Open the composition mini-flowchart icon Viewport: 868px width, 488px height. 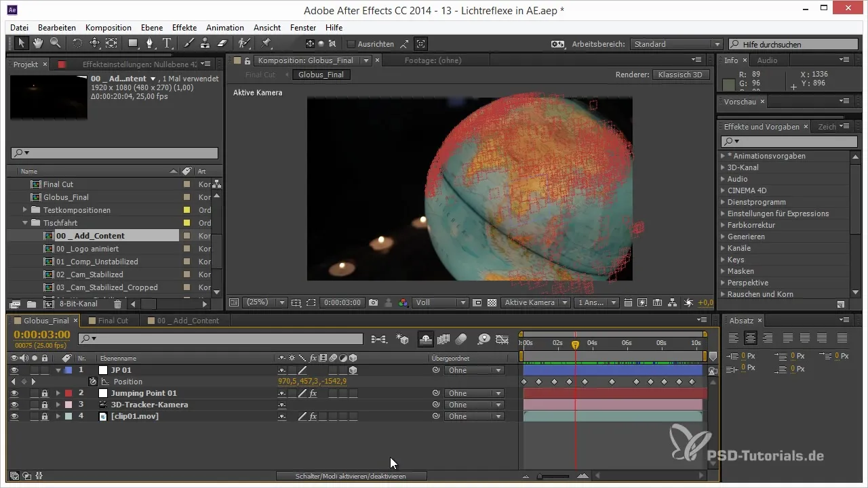379,338
